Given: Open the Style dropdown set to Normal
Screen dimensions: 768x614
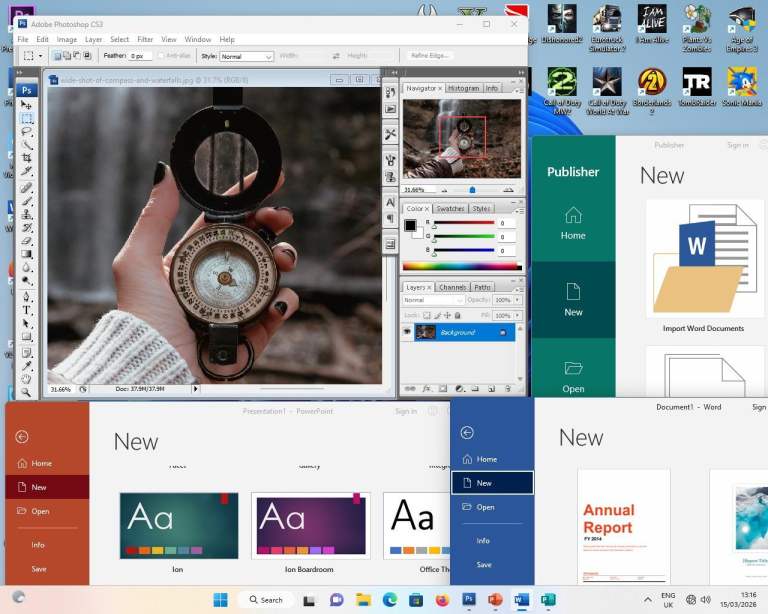Looking at the screenshot, I should (x=246, y=57).
